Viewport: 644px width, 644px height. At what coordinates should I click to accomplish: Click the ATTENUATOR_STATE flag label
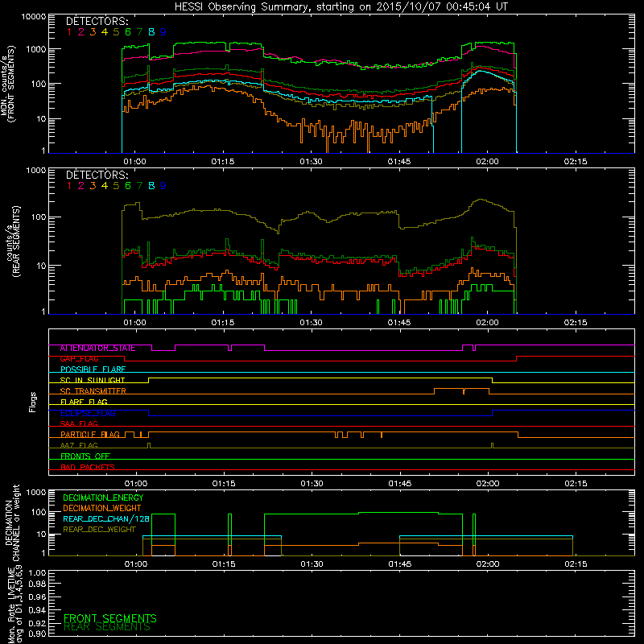(x=97, y=349)
